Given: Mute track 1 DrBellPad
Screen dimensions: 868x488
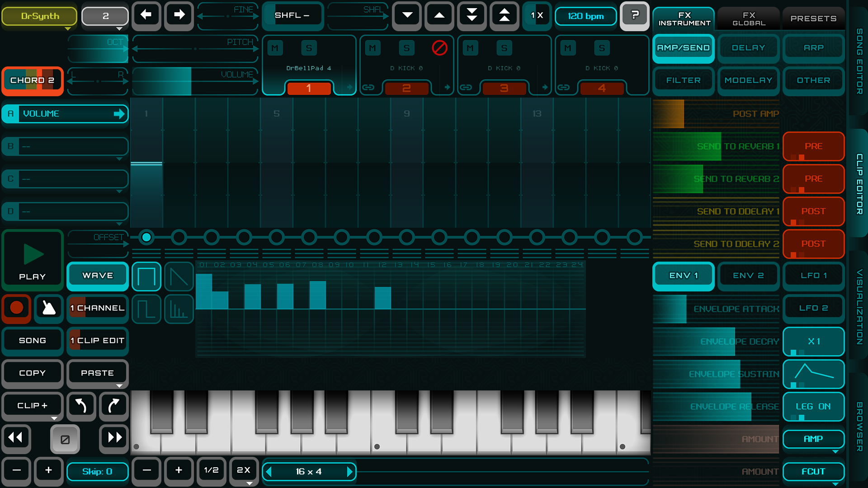Looking at the screenshot, I should (x=275, y=48).
